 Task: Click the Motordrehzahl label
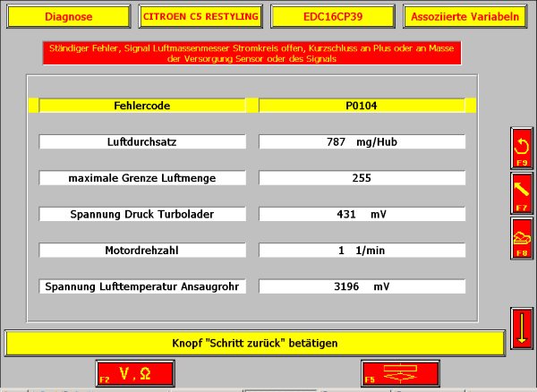(x=142, y=251)
